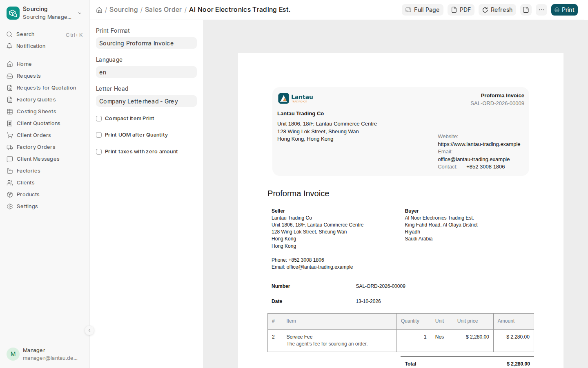
Task: Open the Letter Head dropdown
Action: [x=146, y=101]
